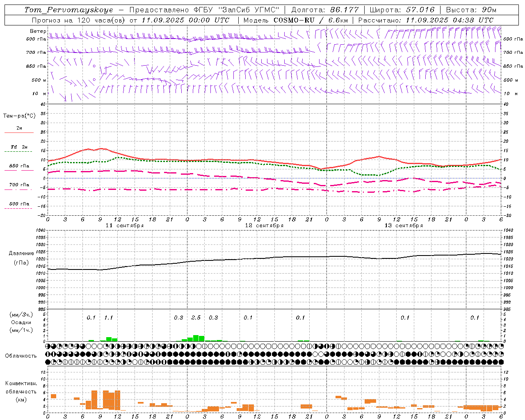
Task: Select the 'Модель COSMO-RU / 6.6км' label
Action: (296, 20)
